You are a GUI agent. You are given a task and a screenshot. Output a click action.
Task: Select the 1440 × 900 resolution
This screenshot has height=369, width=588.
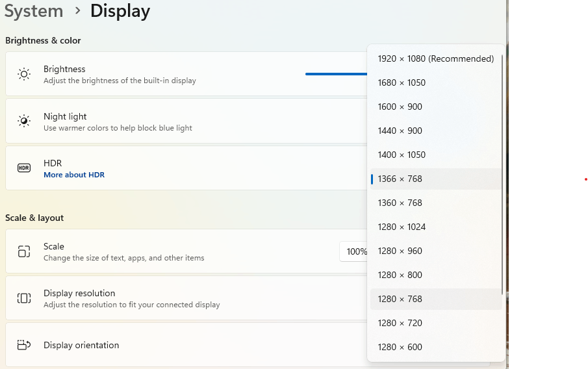click(436, 131)
